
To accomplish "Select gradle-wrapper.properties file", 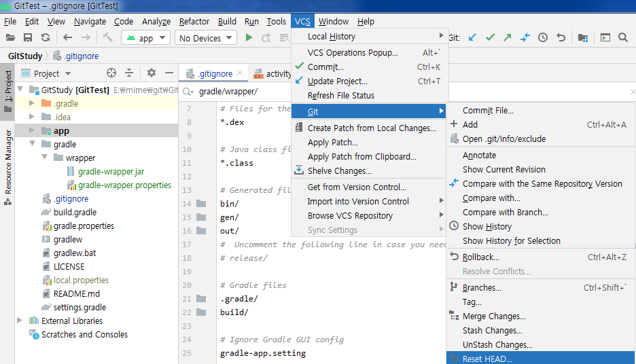I will point(124,185).
